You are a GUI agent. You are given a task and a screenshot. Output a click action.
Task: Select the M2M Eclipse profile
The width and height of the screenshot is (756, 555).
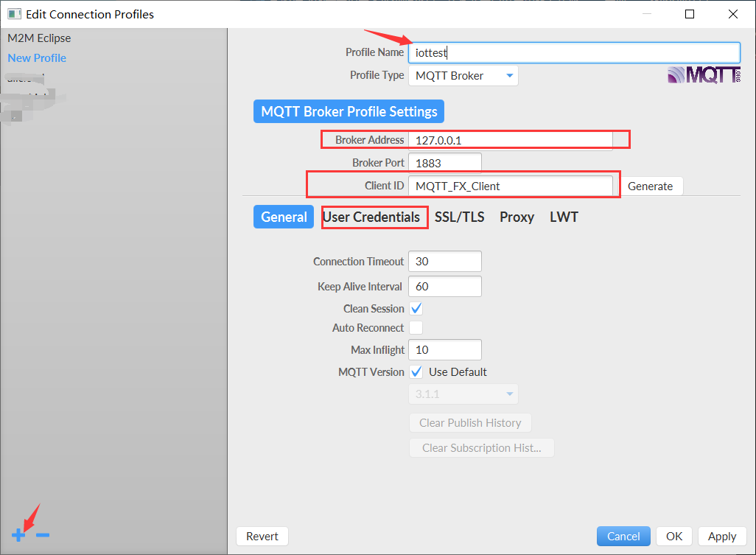pyautogui.click(x=39, y=38)
